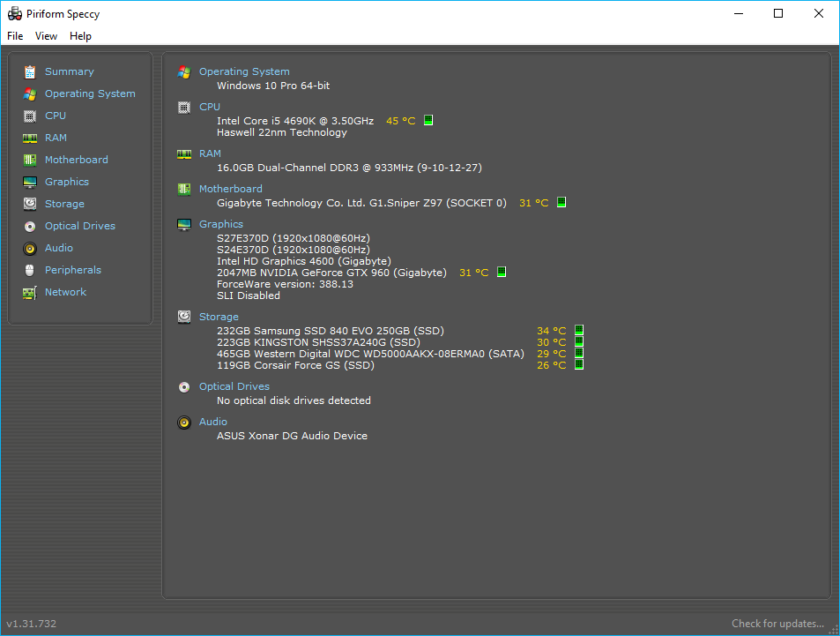Maximize the Speccy window
The image size is (840, 636).
[778, 13]
